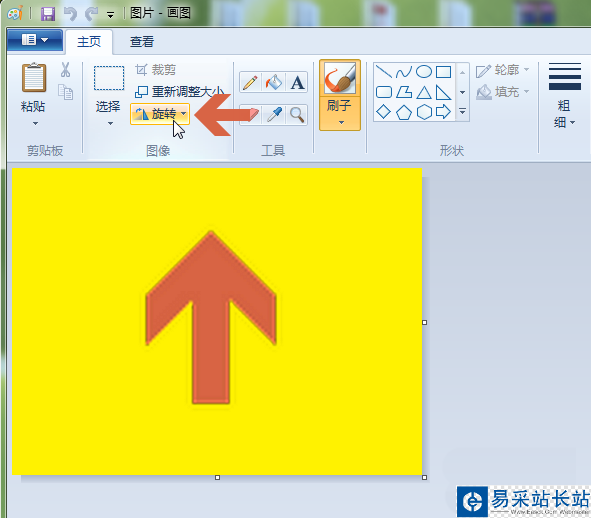The image size is (591, 518).
Task: Expand the 粘贴 dropdown arrow
Action: tap(35, 123)
